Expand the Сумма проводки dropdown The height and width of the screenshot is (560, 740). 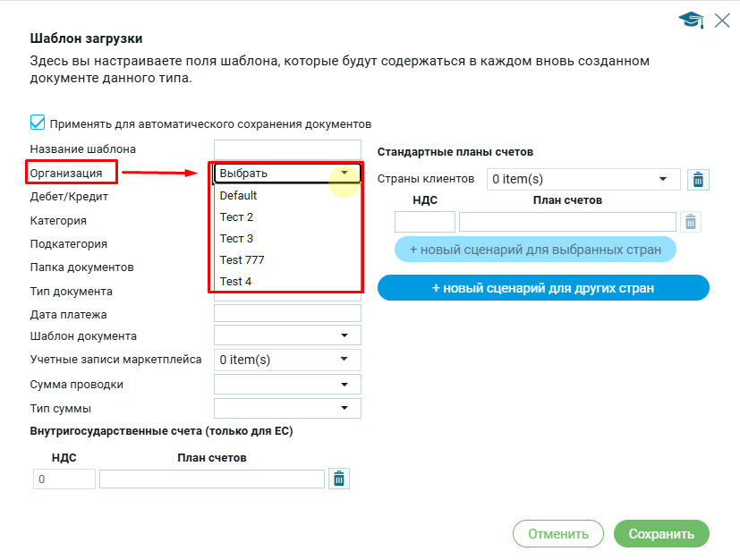pyautogui.click(x=344, y=385)
